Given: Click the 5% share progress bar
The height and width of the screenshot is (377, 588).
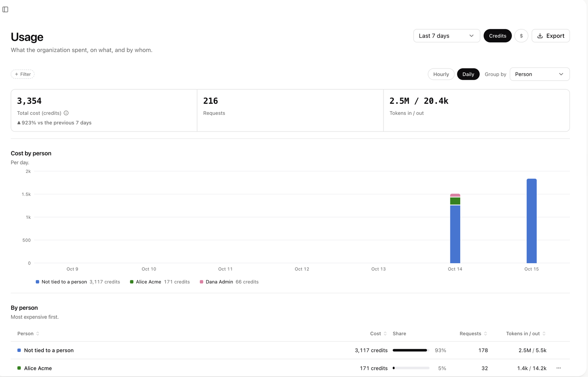Looking at the screenshot, I should (x=411, y=368).
